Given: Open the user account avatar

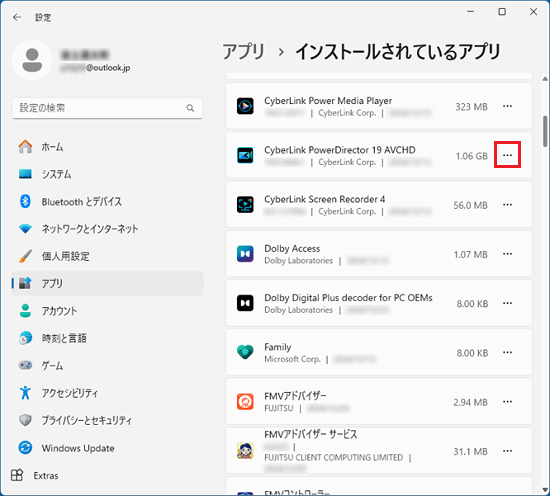Looking at the screenshot, I should (x=32, y=60).
